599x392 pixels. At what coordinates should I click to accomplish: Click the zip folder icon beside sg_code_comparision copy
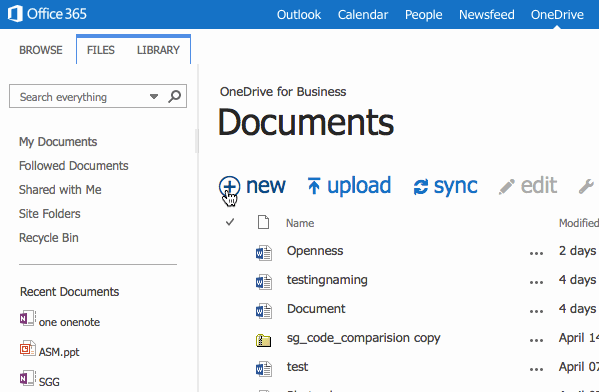click(x=264, y=340)
